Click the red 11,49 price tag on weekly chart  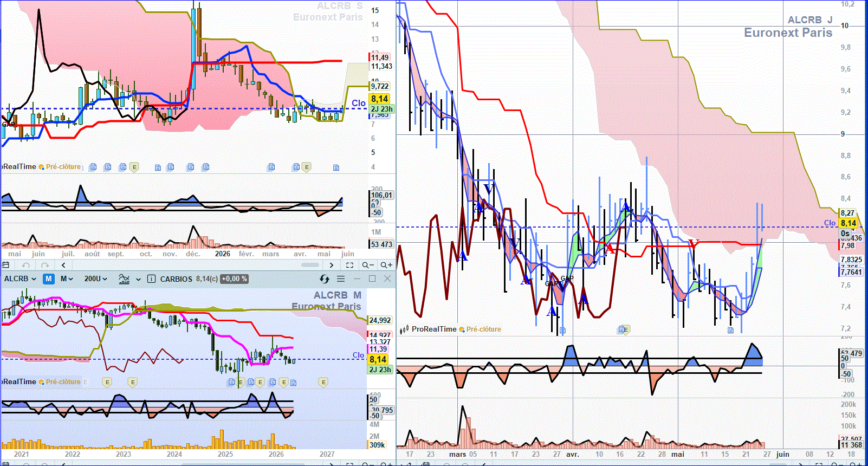(x=380, y=57)
